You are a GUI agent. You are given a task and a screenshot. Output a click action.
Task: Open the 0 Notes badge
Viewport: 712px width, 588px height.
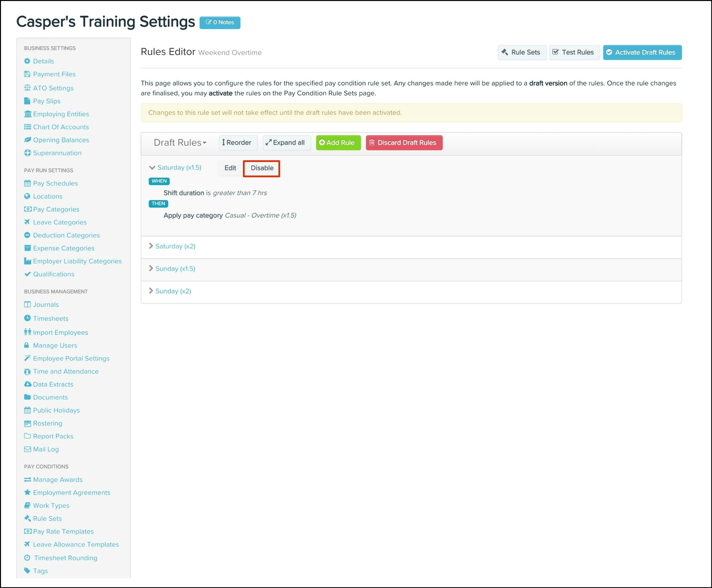pyautogui.click(x=220, y=22)
